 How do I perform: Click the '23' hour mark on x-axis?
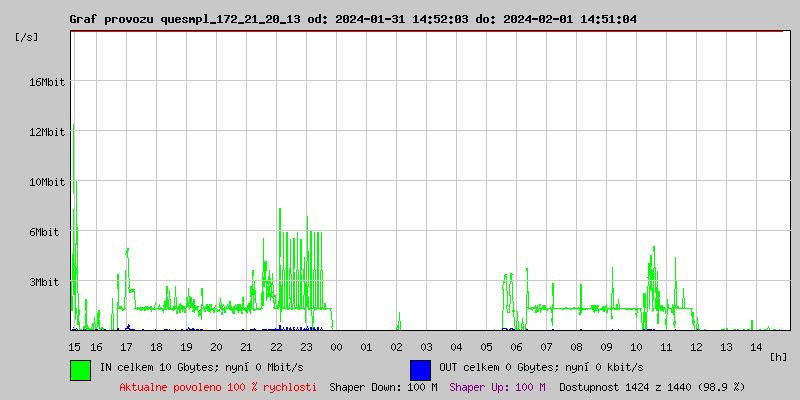pos(306,346)
